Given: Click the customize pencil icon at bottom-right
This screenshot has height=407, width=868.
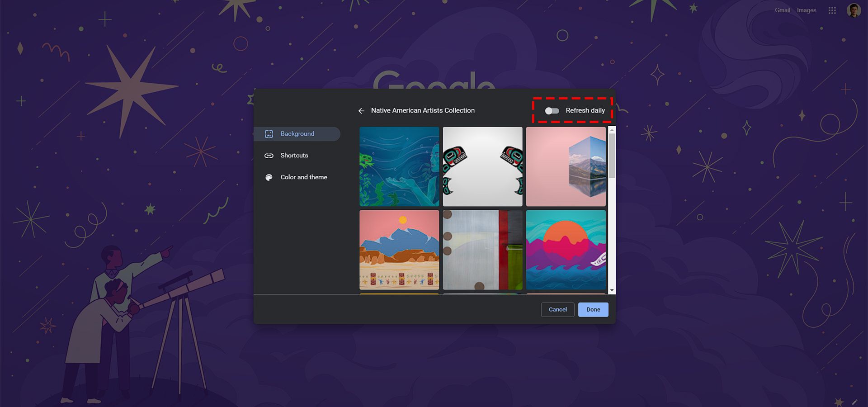Looking at the screenshot, I should (x=854, y=402).
